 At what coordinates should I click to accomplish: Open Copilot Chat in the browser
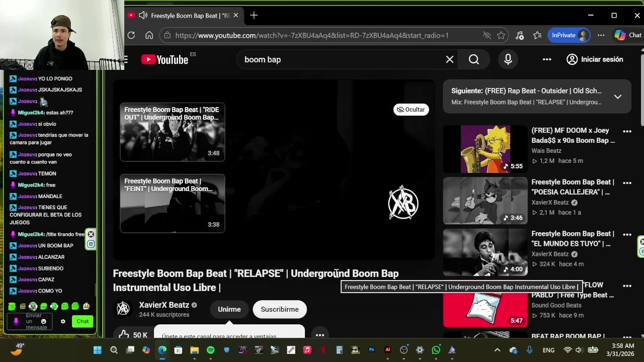point(627,35)
